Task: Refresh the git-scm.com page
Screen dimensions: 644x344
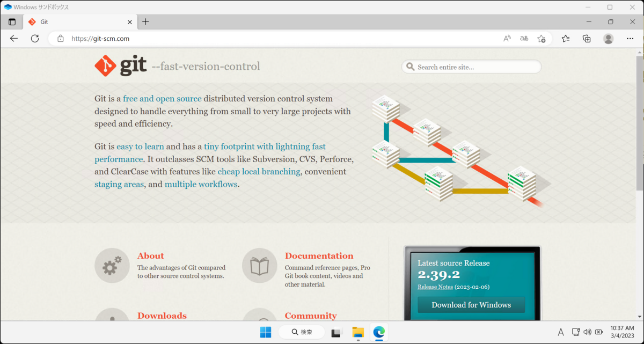Action: [35, 39]
